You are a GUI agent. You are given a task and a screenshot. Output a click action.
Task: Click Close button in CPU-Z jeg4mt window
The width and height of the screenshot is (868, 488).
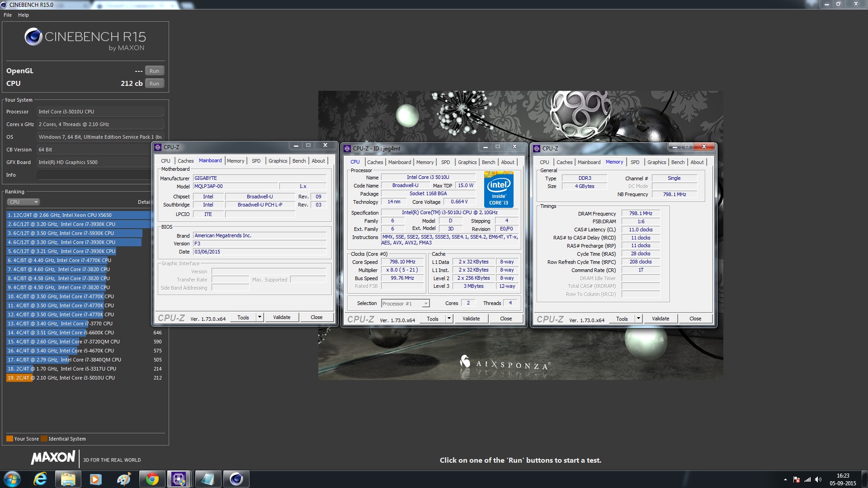pyautogui.click(x=506, y=319)
